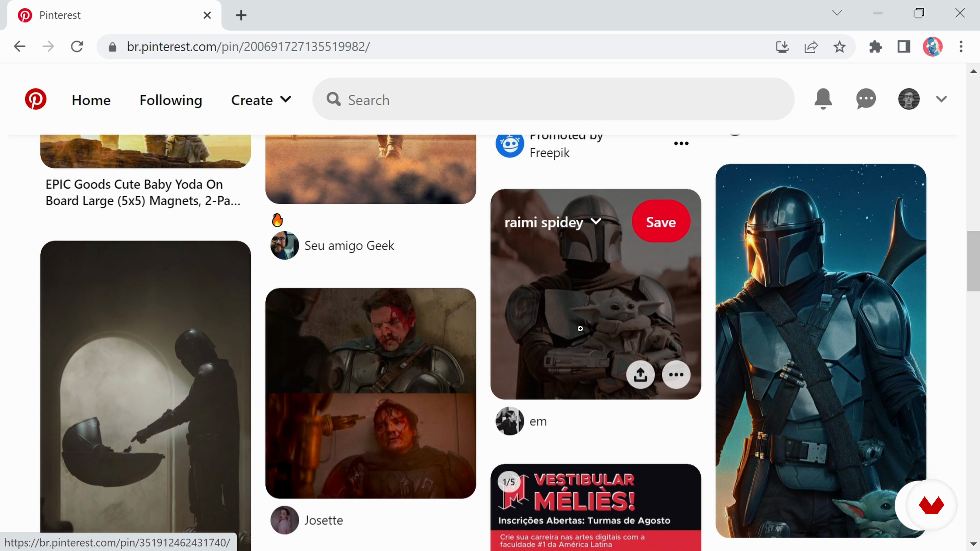980x551 pixels.
Task: Open the EPIC Goods Baby Yoda magnets title
Action: 143,192
